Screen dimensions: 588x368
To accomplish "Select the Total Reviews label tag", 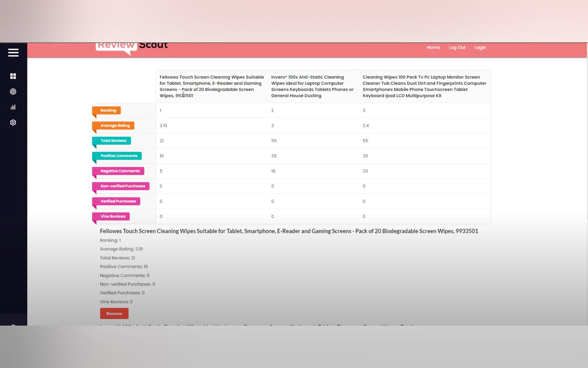I will pyautogui.click(x=113, y=141).
